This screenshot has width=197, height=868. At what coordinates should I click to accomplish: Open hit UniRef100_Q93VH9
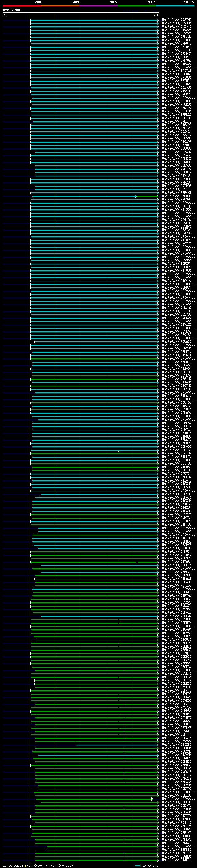pyautogui.click(x=177, y=20)
